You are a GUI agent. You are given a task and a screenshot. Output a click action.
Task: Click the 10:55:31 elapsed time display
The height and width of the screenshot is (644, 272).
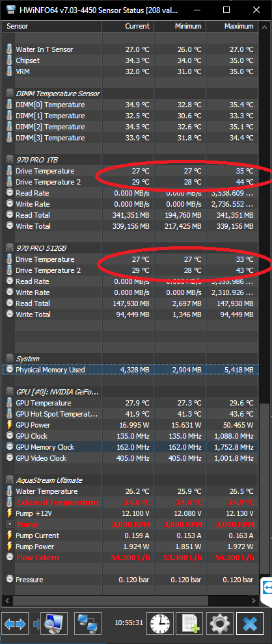129,623
